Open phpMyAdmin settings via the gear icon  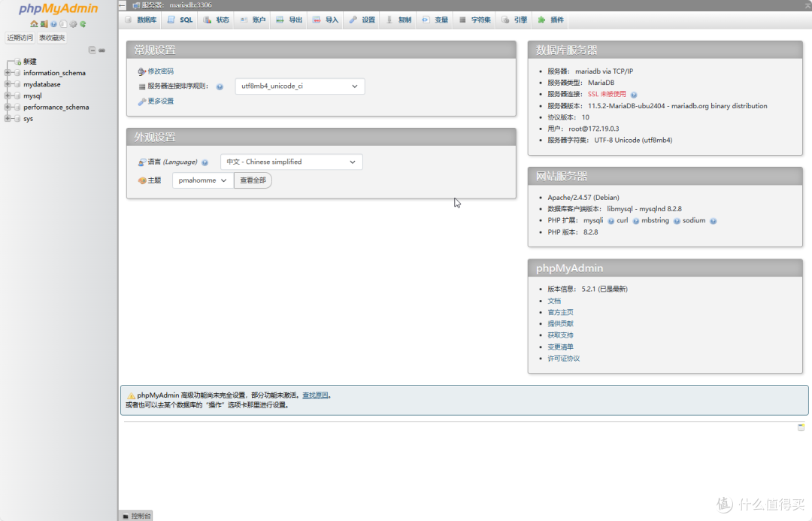[73, 23]
